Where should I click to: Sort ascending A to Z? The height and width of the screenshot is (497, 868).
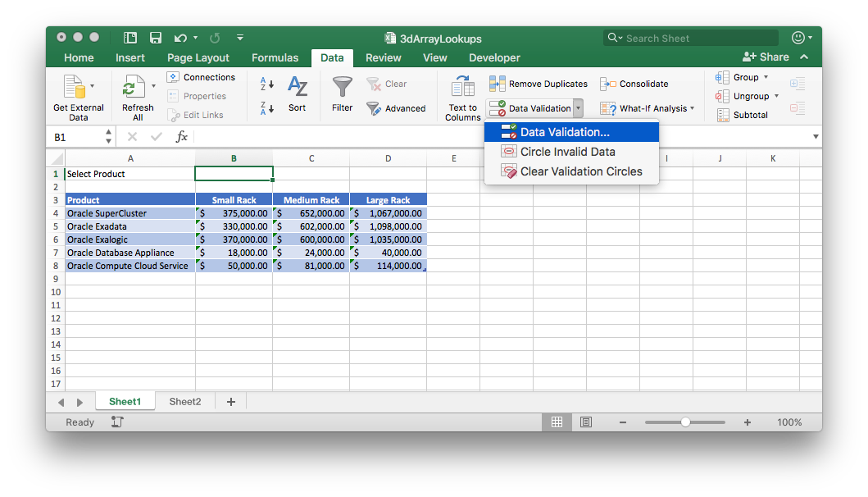coord(267,84)
